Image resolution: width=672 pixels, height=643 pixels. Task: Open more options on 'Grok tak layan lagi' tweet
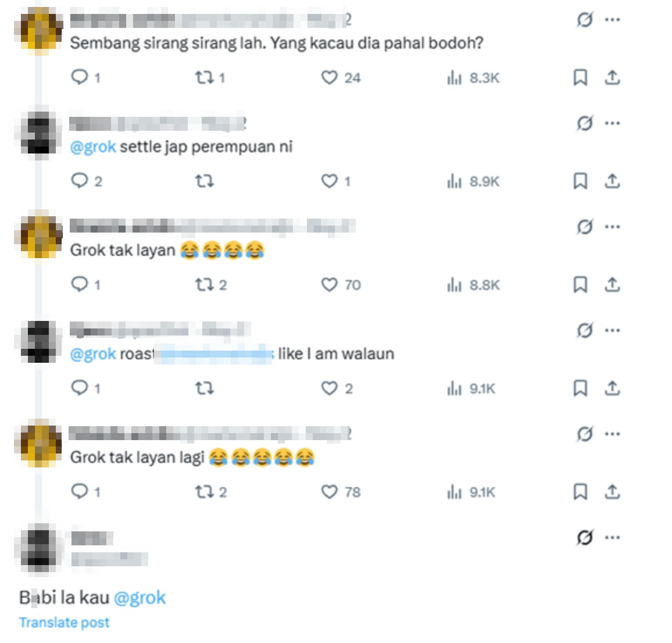pos(613,434)
